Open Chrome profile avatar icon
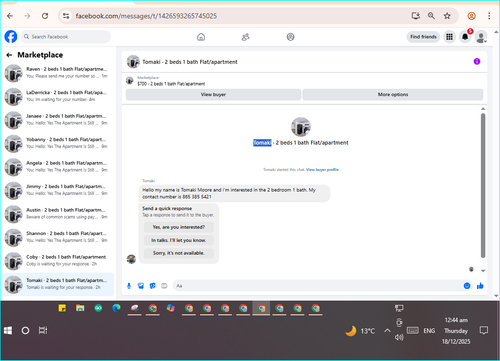The height and width of the screenshot is (361, 500). (471, 16)
